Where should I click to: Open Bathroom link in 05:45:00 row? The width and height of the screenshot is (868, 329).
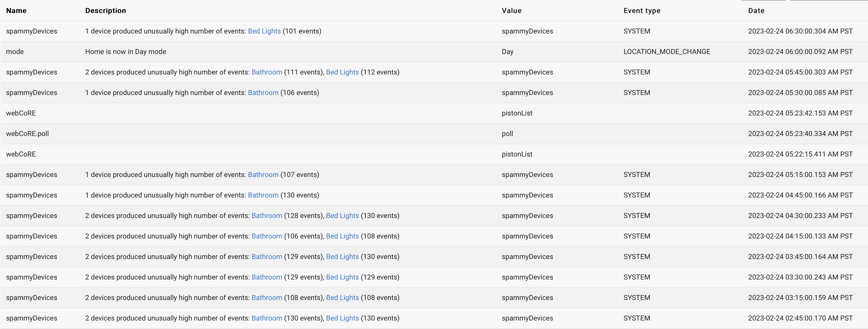click(267, 72)
